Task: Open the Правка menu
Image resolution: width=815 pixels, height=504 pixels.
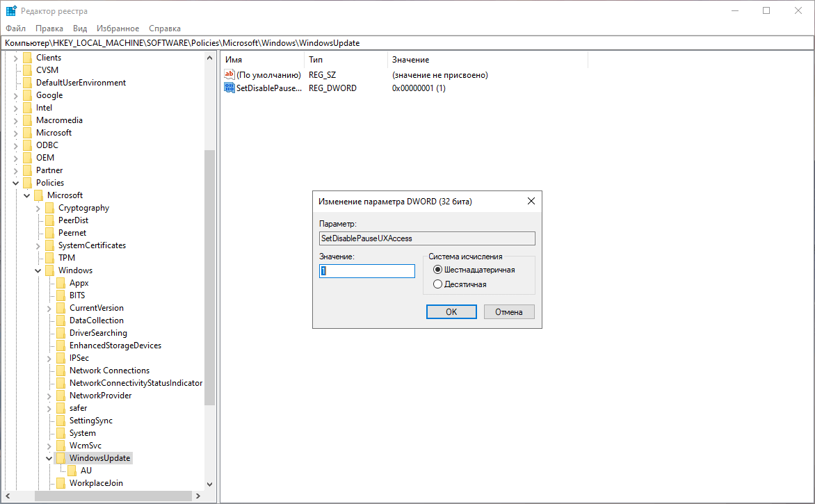Action: [49, 29]
